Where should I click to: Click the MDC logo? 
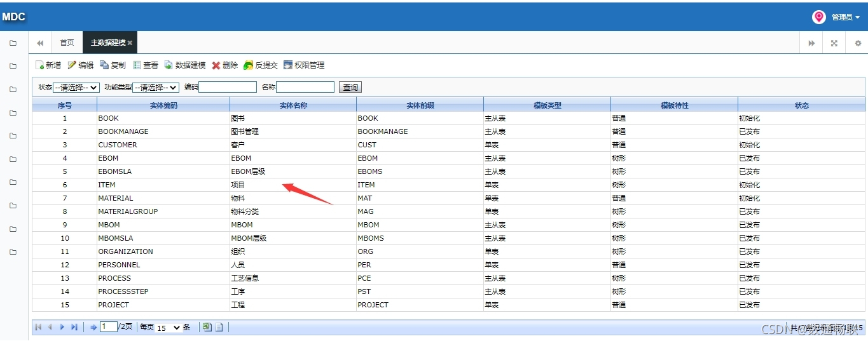(13, 17)
